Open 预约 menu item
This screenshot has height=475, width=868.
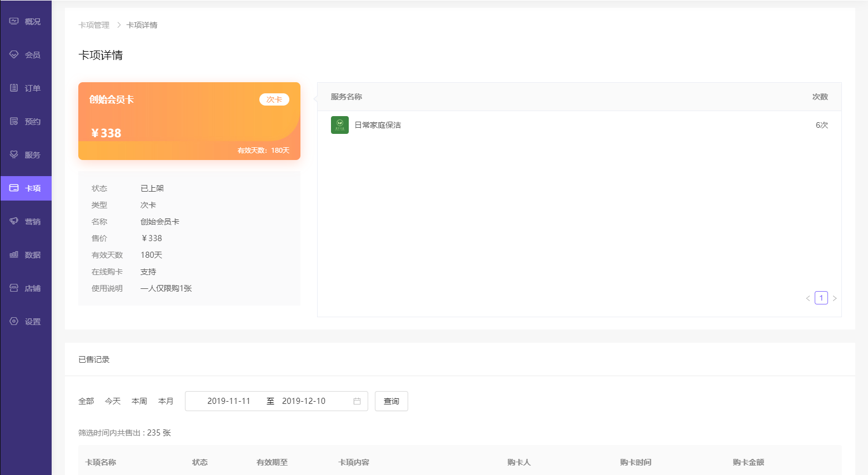(26, 122)
